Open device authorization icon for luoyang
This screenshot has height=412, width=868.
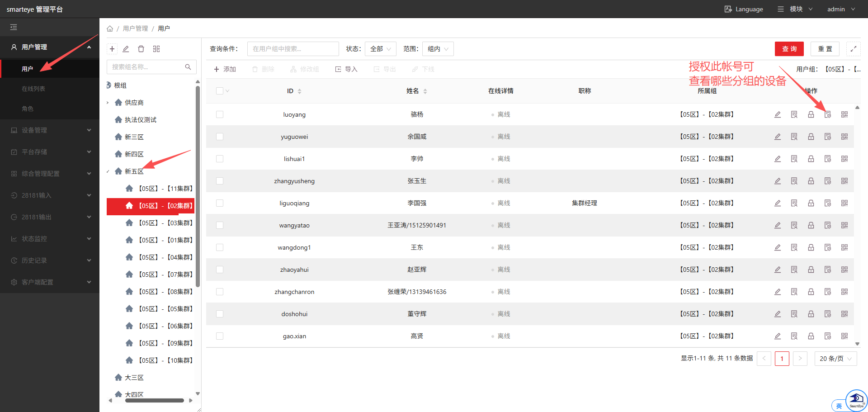click(x=828, y=114)
